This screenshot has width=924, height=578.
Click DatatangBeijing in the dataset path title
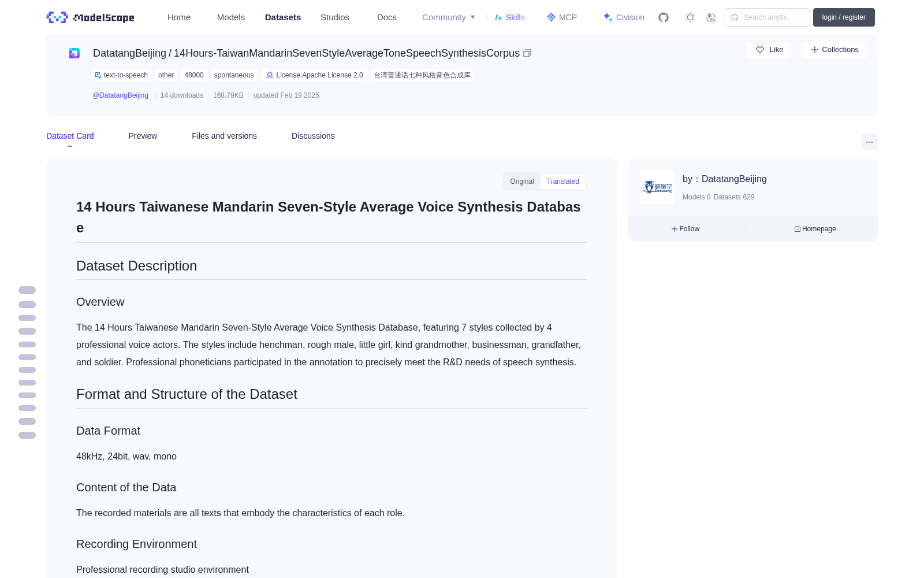point(129,53)
